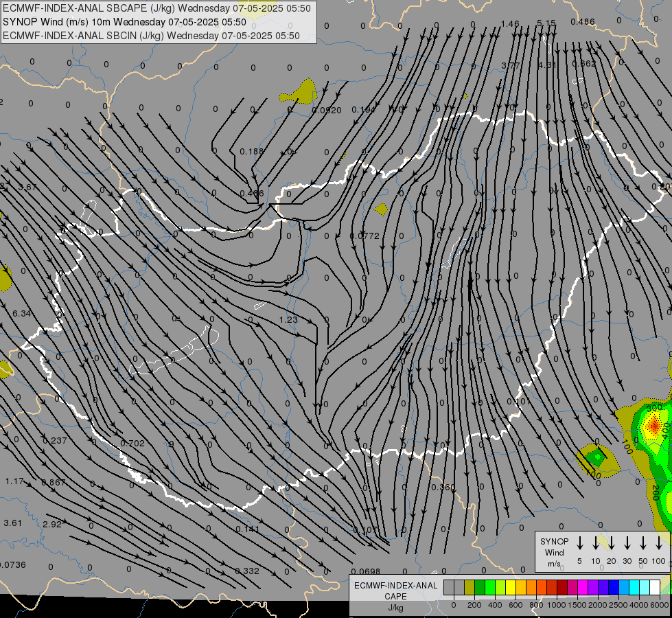Click the 3.61 value on the map
This screenshot has height=618, width=672.
pyautogui.click(x=12, y=523)
